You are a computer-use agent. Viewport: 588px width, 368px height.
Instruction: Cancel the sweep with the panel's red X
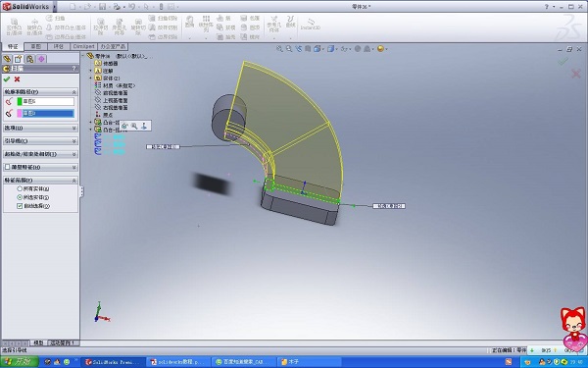pyautogui.click(x=17, y=79)
